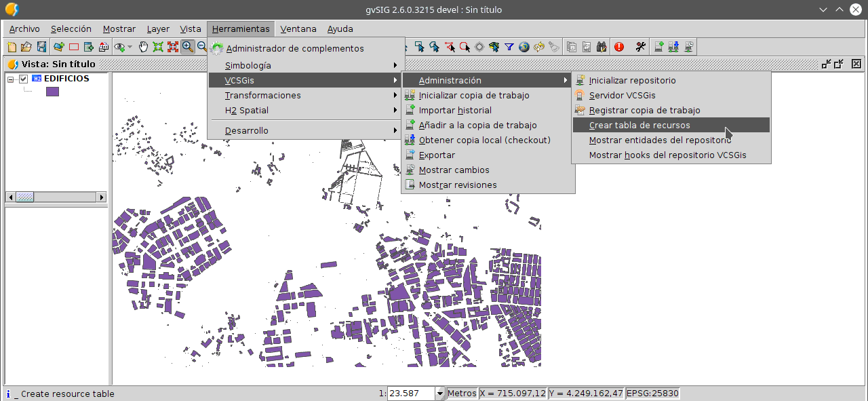This screenshot has height=401, width=868.
Task: Open the Vista menu
Action: pyautogui.click(x=191, y=28)
